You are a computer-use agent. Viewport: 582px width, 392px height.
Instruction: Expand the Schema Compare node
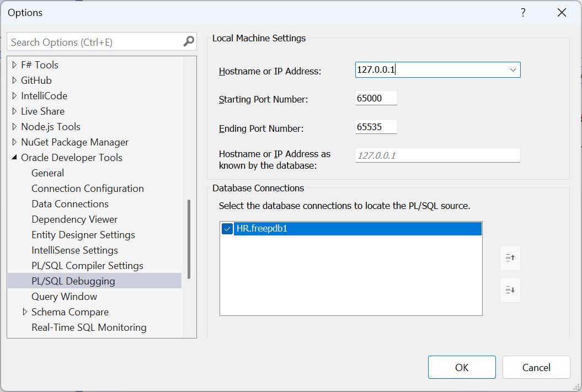[x=24, y=312]
